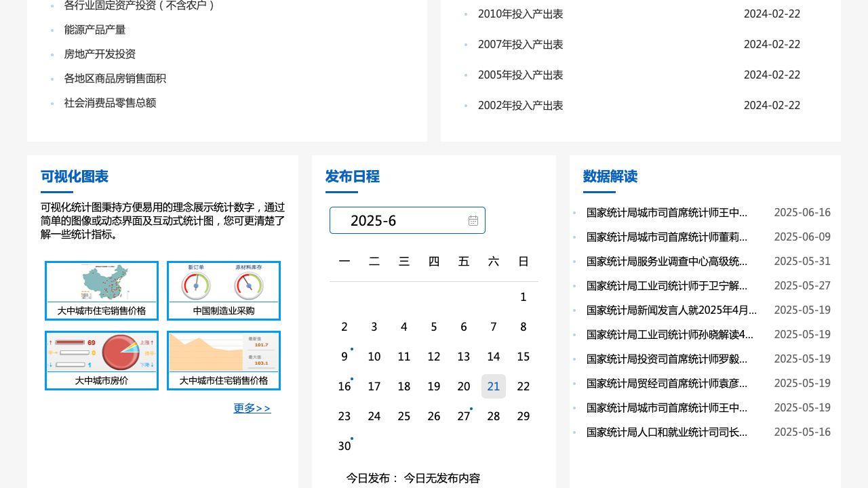Open the area chart housing price thumbnail

[224, 360]
